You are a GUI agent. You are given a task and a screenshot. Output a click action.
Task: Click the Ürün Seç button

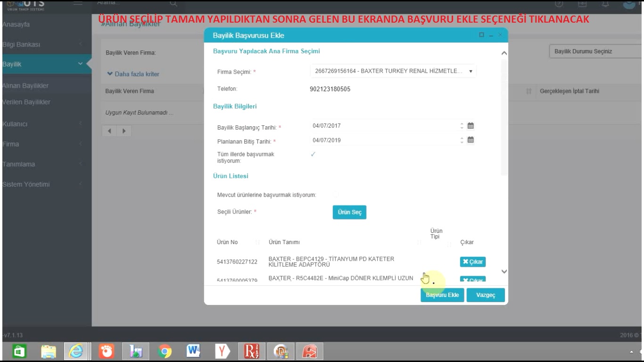pyautogui.click(x=349, y=212)
